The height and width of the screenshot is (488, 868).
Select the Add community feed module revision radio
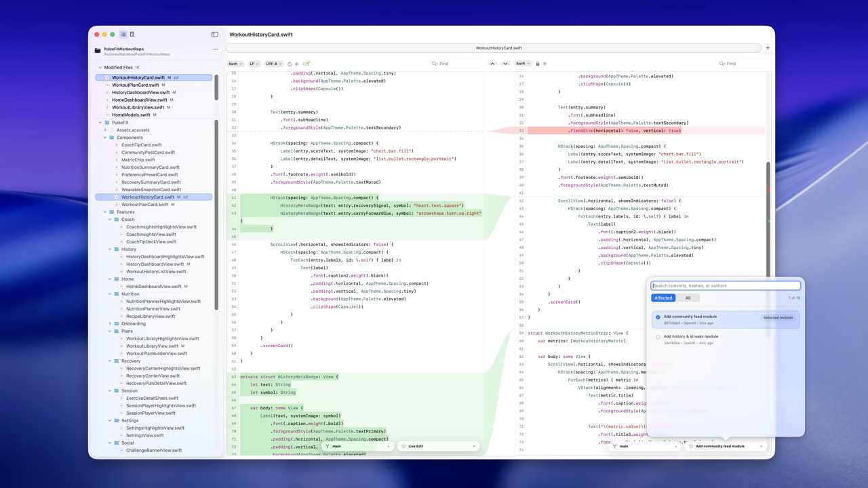pyautogui.click(x=658, y=317)
